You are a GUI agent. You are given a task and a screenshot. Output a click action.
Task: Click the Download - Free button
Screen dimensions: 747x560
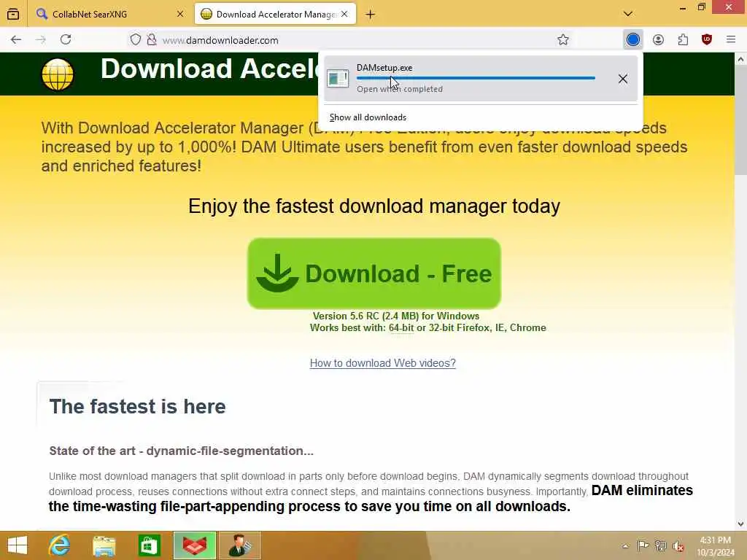pyautogui.click(x=374, y=273)
